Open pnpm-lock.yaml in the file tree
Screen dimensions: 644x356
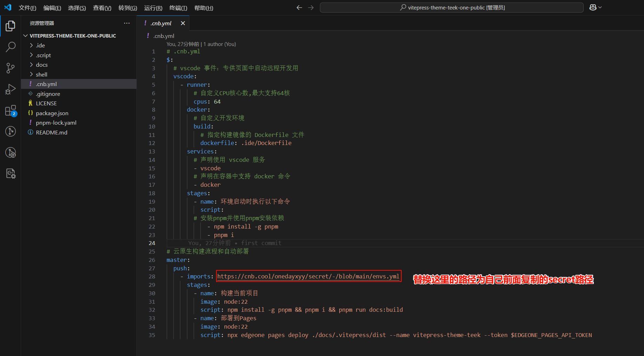79,123
